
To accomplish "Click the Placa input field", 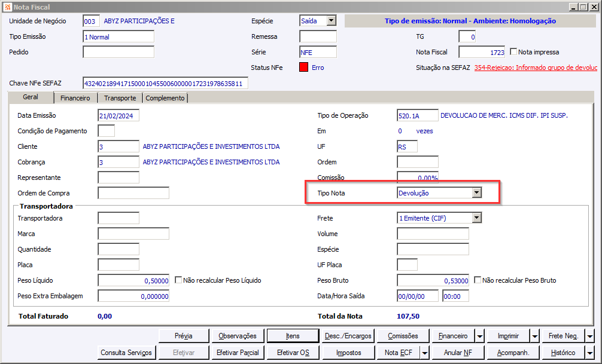I will tap(118, 265).
